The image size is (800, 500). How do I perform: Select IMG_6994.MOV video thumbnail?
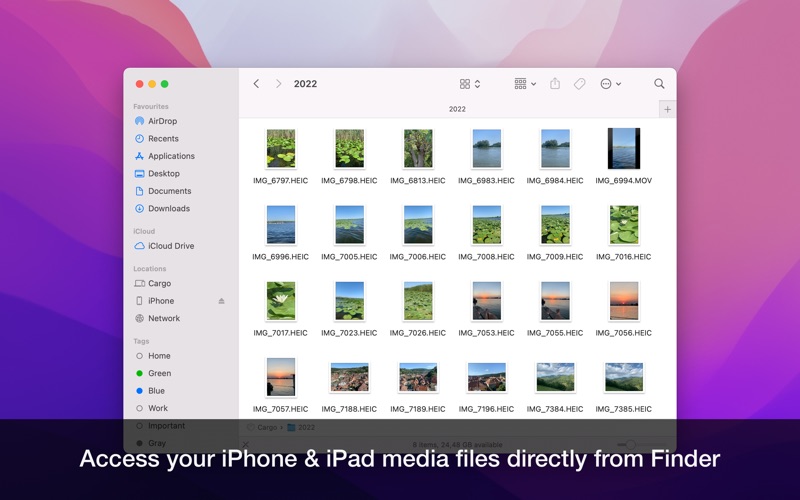(x=623, y=149)
